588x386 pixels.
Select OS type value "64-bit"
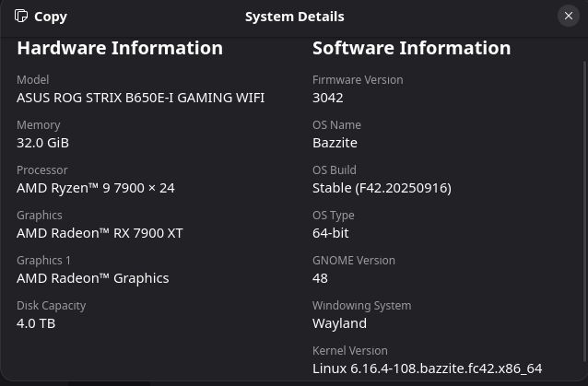(330, 233)
